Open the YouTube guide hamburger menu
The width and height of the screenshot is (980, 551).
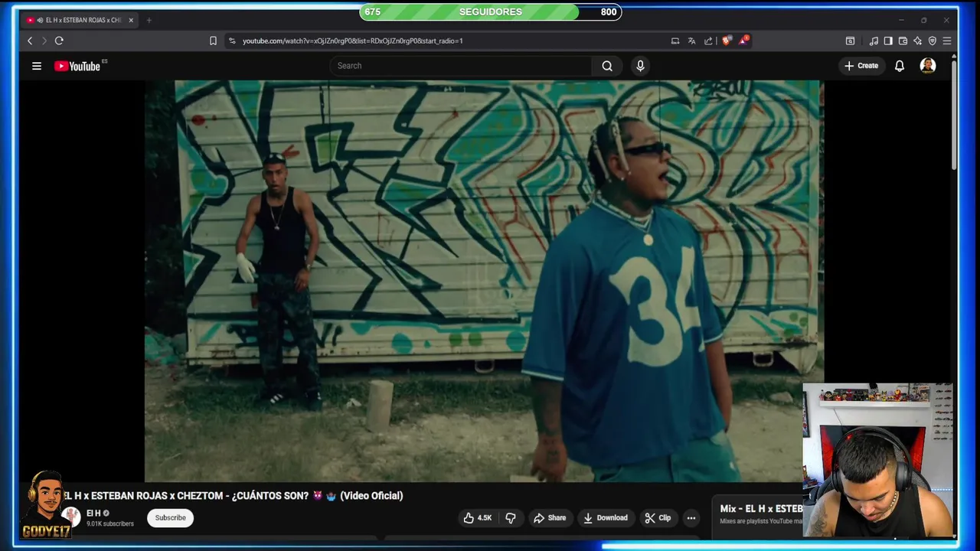(37, 66)
